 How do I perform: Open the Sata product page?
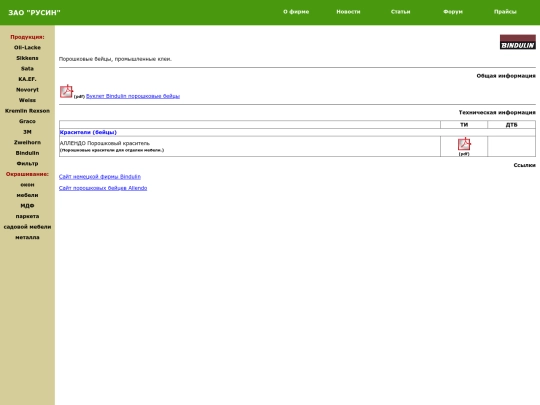coord(27,69)
